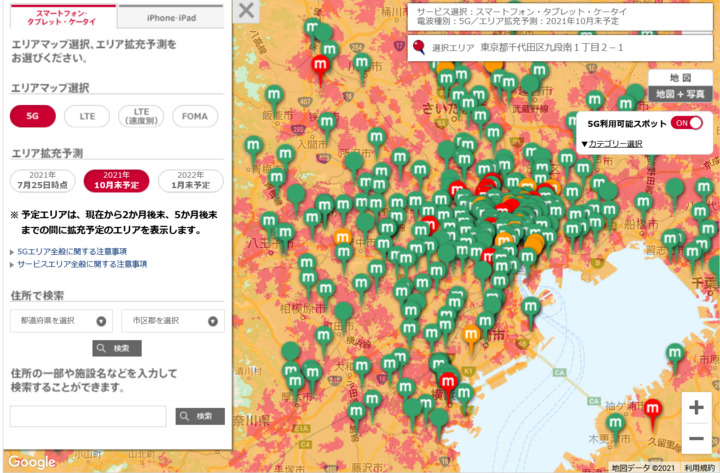
Task: Select the FOMA area map option
Action: click(195, 116)
